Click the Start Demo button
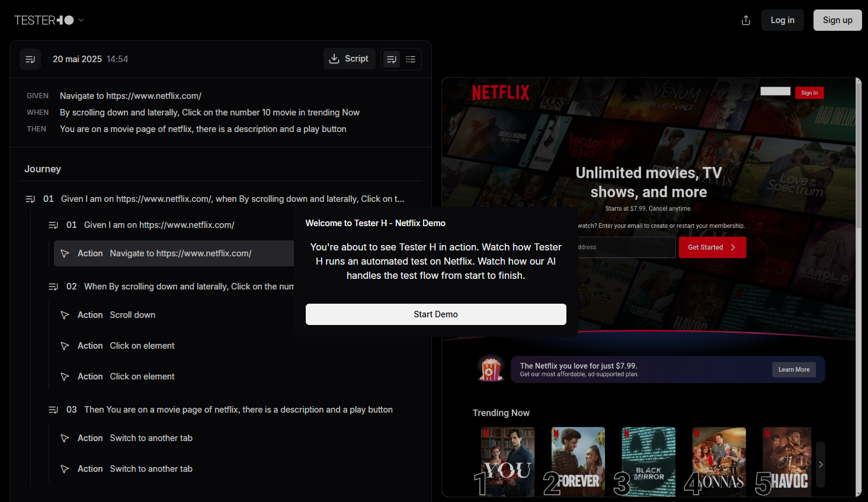Image resolution: width=868 pixels, height=502 pixels. [436, 314]
